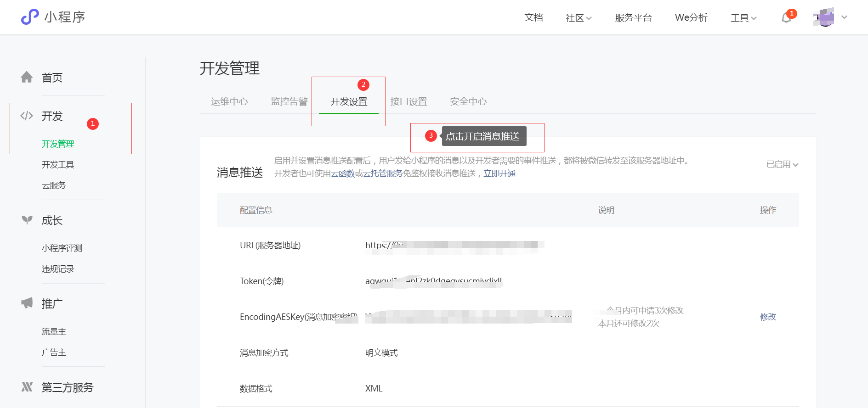Screen dimensions: 868x408
Task: Expand the account menu chevron
Action: (x=844, y=17)
